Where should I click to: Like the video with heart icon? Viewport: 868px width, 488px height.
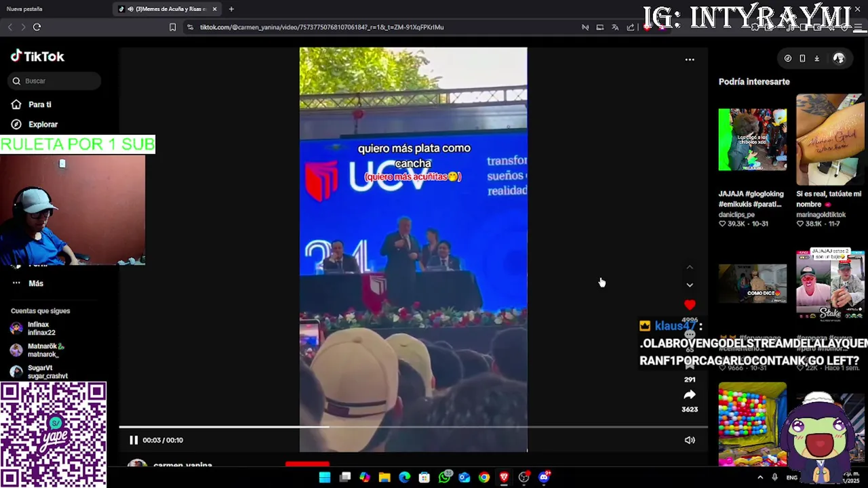690,305
